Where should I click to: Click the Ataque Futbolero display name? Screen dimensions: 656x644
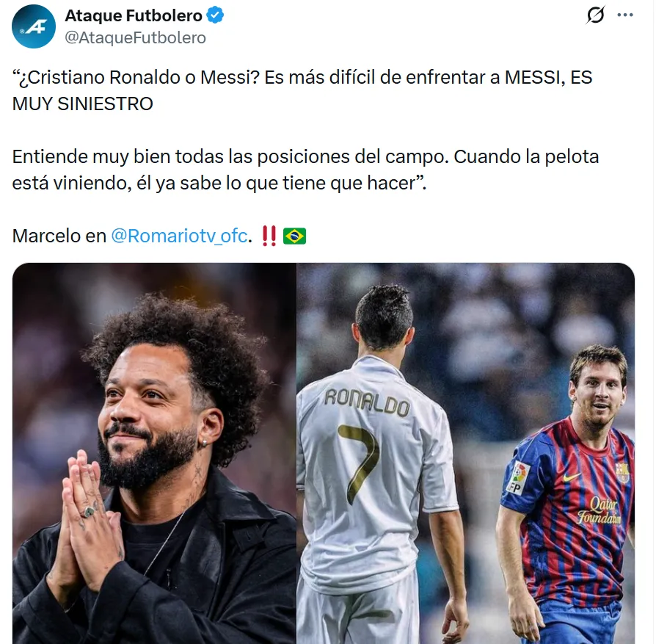click(134, 15)
